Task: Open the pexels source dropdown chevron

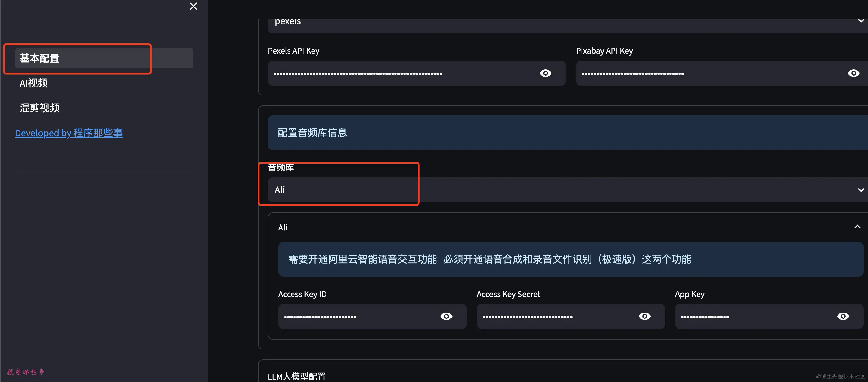Action: [x=860, y=21]
